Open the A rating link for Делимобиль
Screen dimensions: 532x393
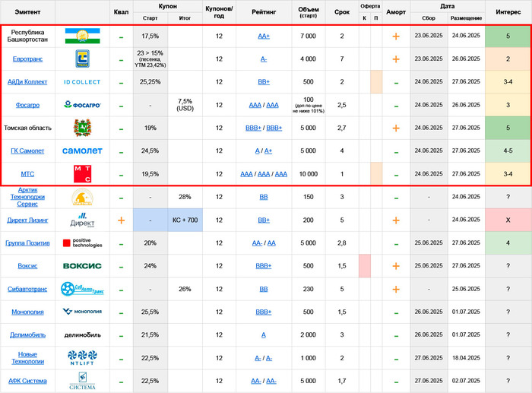pos(264,334)
